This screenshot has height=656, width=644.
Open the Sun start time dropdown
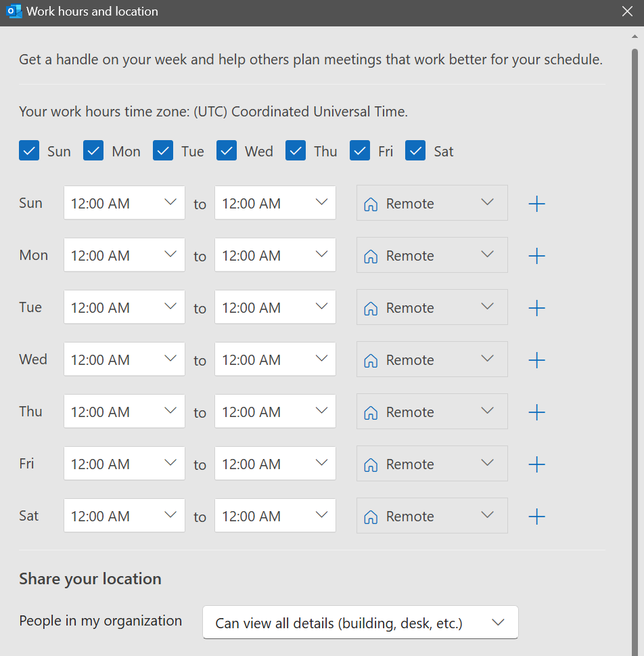pos(124,203)
